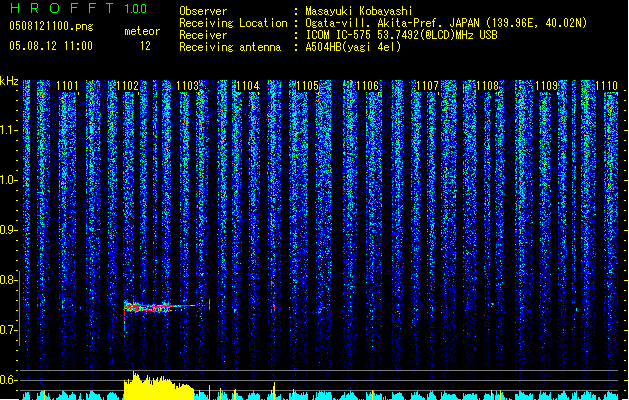The width and height of the screenshot is (629, 400).
Task: Click the 1110 time marker
Action: 607,86
